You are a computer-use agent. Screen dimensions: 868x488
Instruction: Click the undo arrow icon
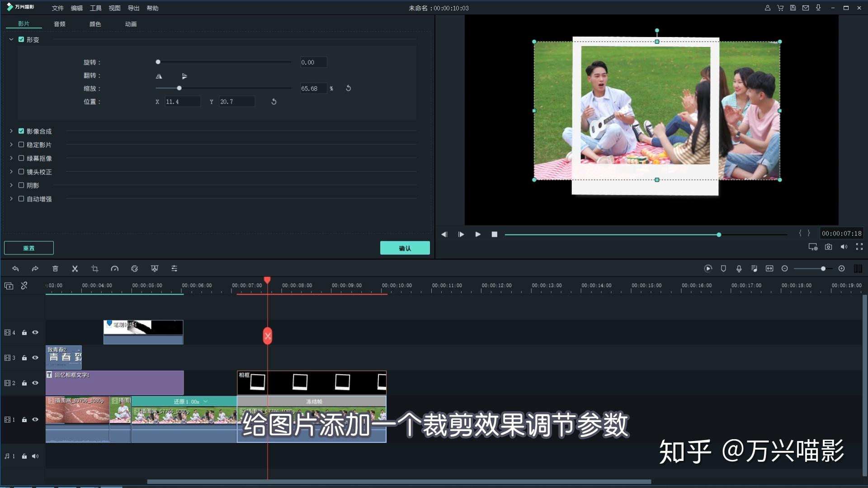coord(15,269)
